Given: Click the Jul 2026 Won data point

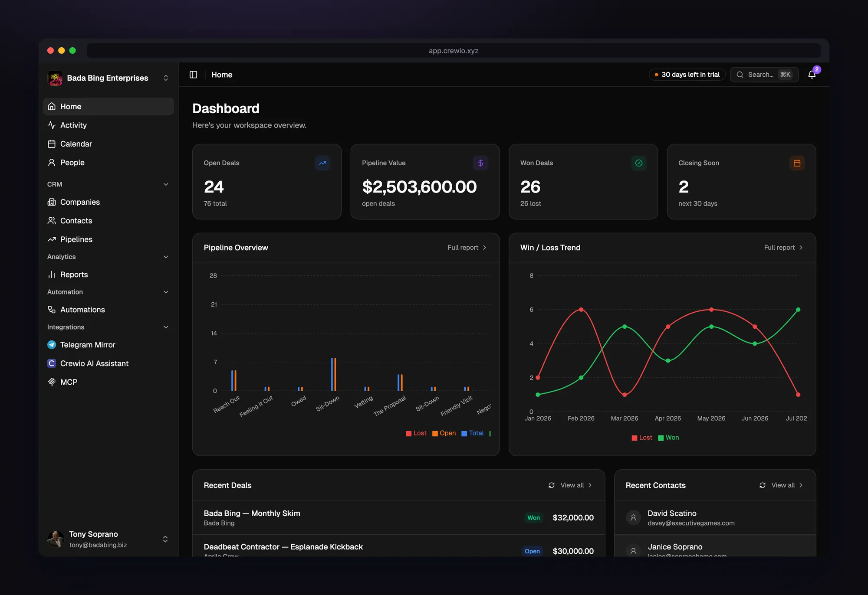Looking at the screenshot, I should coord(798,310).
